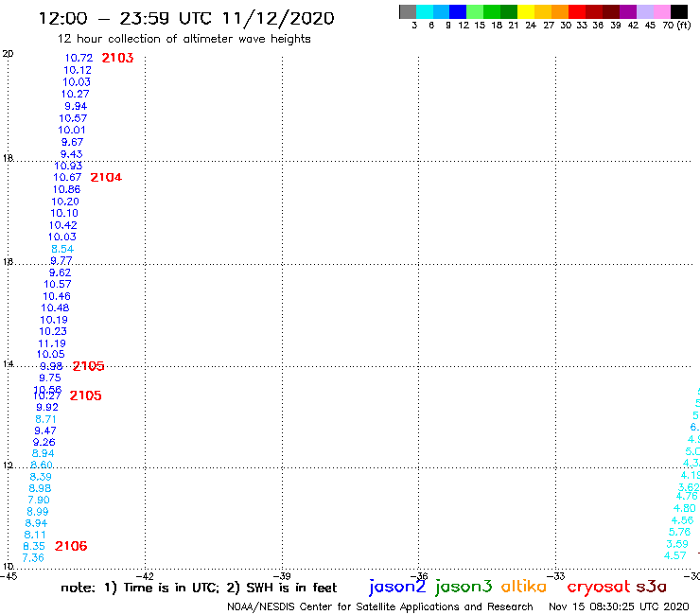The width and height of the screenshot is (700, 615).
Task: Click the wave height value 10.10
Action: [x=64, y=213]
